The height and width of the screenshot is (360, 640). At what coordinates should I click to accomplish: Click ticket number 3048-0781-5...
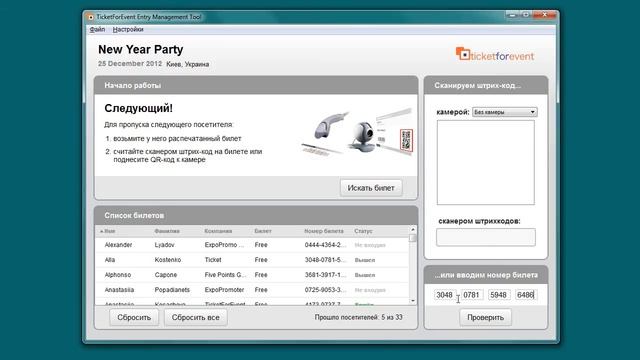pos(325,260)
